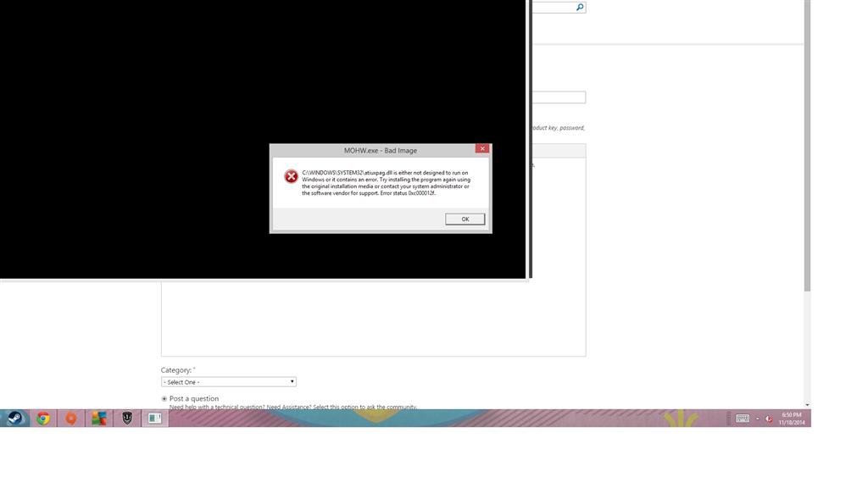
Task: Select the shield game icon on the taskbar
Action: [126, 418]
